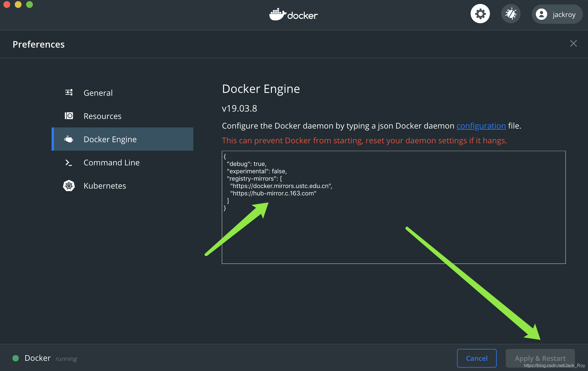Click the red window close button

coord(7,4)
